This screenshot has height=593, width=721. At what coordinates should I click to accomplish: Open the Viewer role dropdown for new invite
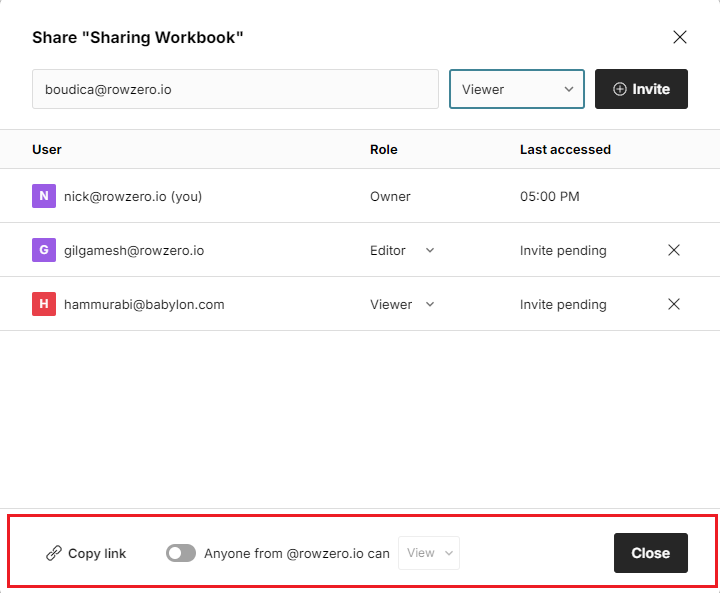pyautogui.click(x=517, y=89)
